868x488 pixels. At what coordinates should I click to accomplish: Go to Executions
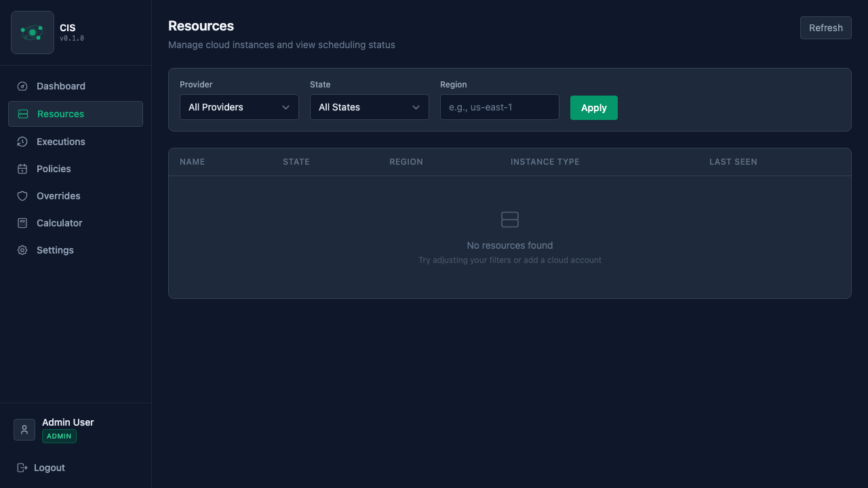click(x=75, y=142)
